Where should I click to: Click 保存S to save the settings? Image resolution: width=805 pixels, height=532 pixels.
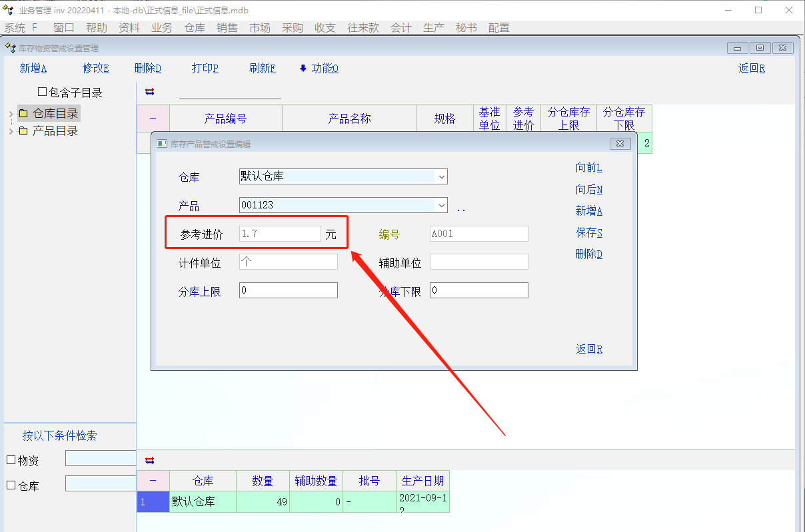click(589, 232)
